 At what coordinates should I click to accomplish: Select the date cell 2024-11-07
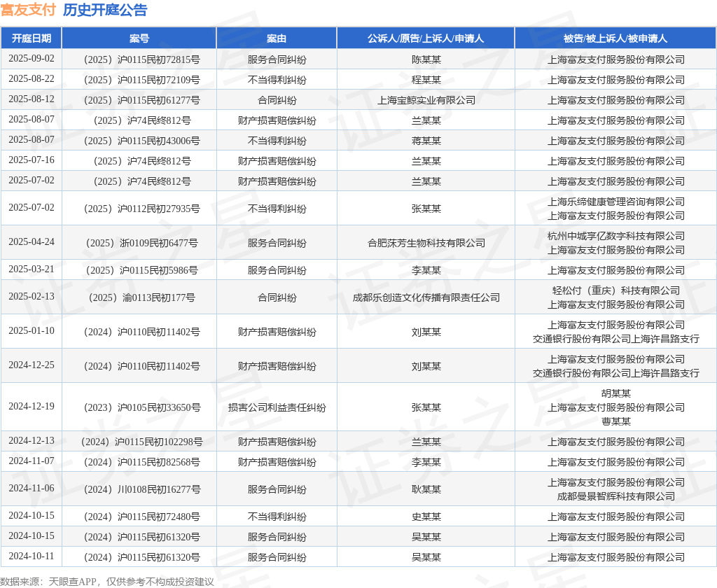tap(31, 461)
